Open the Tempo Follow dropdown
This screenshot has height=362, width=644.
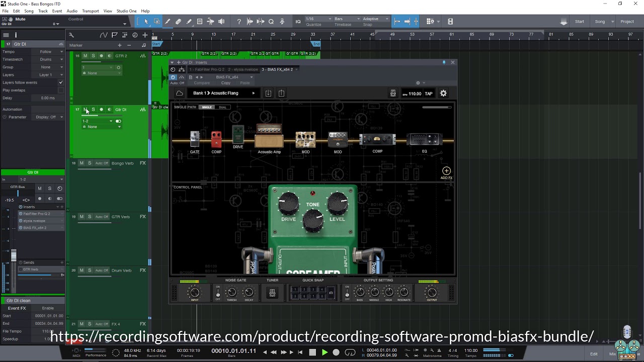pyautogui.click(x=49, y=52)
